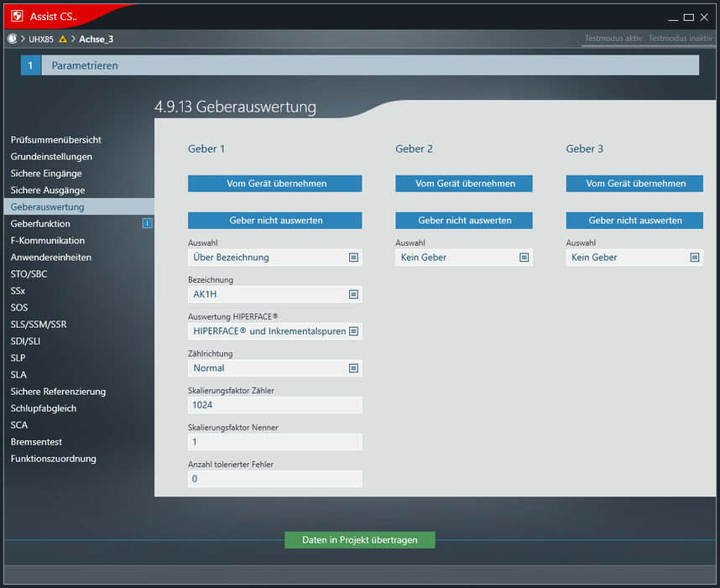Open the Auswertung HIPERFACE dropdown
Image resolution: width=720 pixels, height=588 pixels.
pos(274,331)
